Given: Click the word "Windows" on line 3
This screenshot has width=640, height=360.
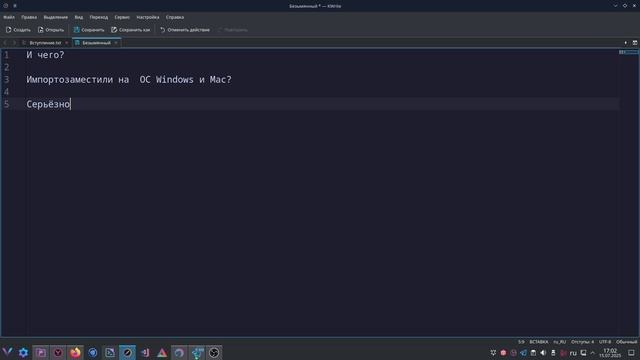Looking at the screenshot, I should coord(175,80).
